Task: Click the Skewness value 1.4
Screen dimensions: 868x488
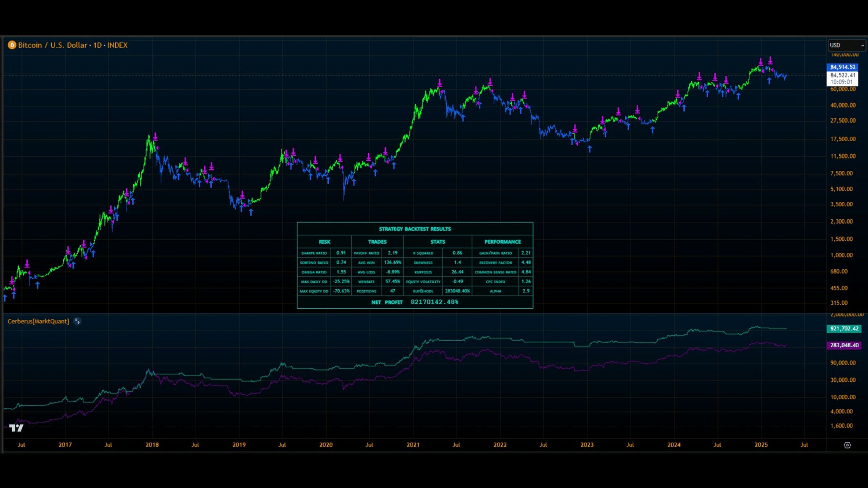Action: point(457,262)
